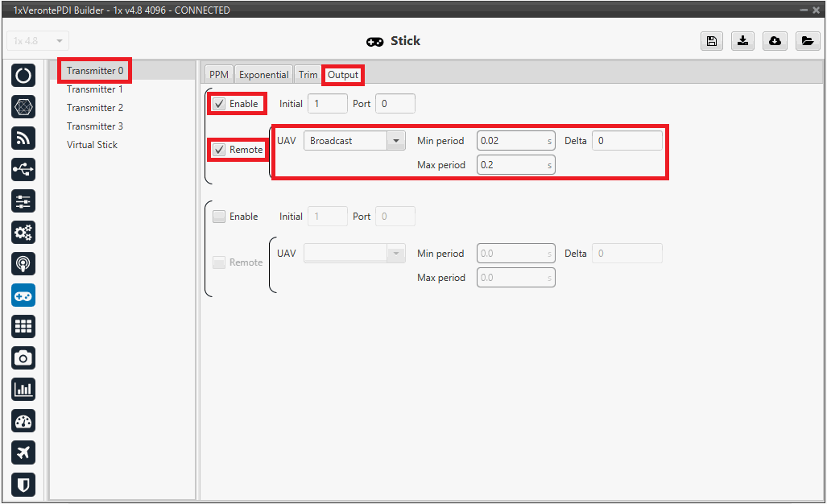Screen dimensions: 827x504
Task: Click the cloud download icon
Action: pos(775,41)
